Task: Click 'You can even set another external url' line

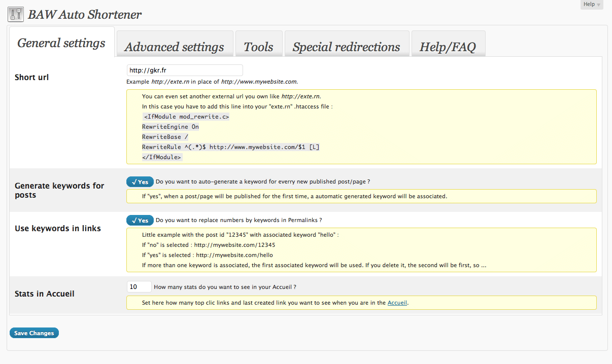Action: click(231, 96)
